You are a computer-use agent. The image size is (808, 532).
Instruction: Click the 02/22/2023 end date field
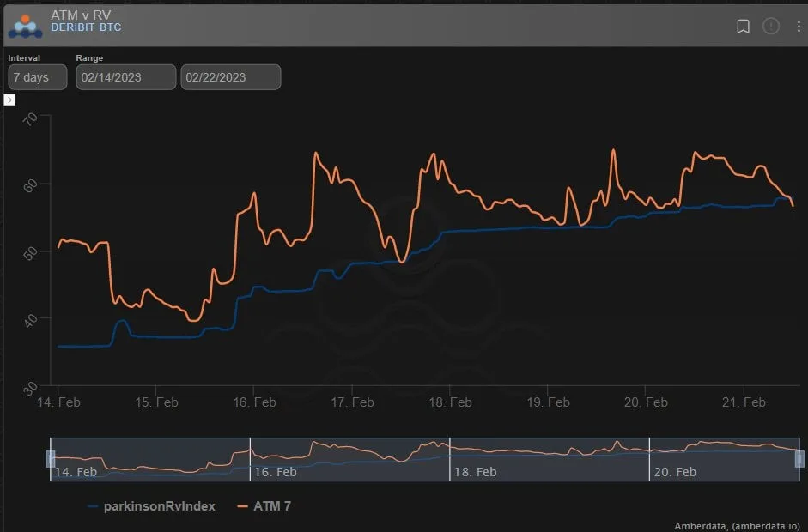click(231, 77)
